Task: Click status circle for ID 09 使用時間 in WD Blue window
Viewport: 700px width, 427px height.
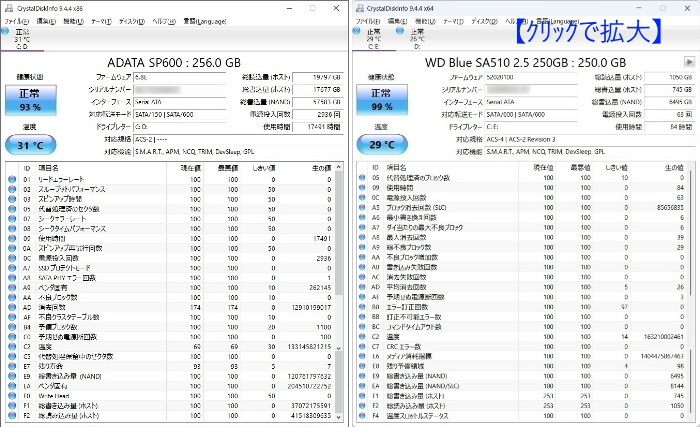Action: pos(362,188)
